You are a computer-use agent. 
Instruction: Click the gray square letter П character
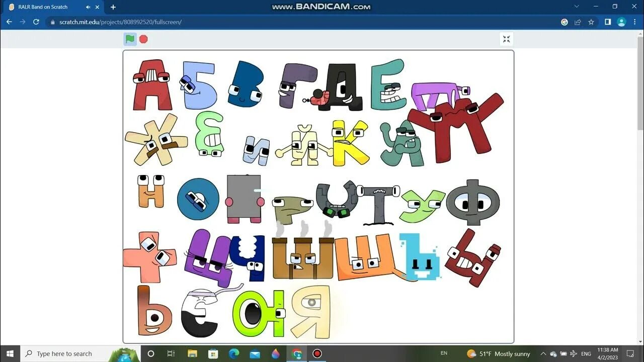pos(245,199)
